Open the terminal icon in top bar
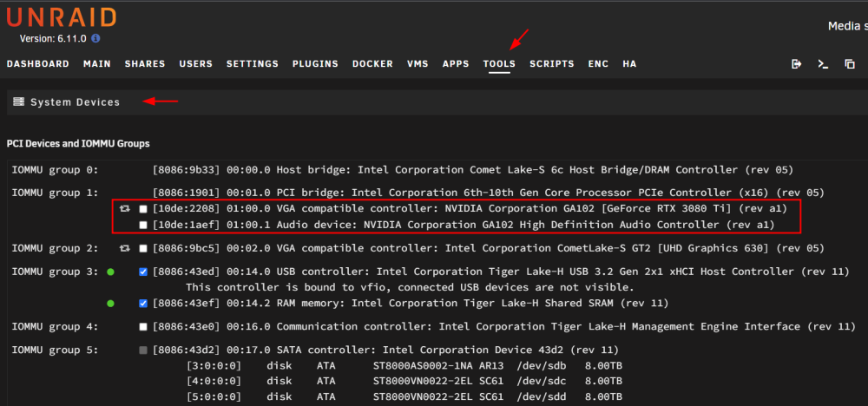Screen dimensions: 868x406 tap(823, 64)
